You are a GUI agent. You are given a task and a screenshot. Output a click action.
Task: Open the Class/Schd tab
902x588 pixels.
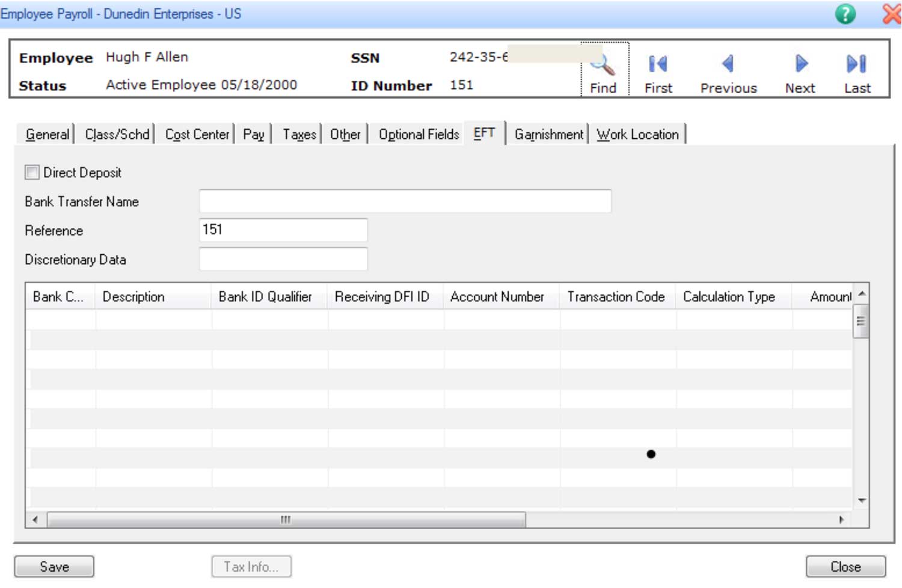117,134
